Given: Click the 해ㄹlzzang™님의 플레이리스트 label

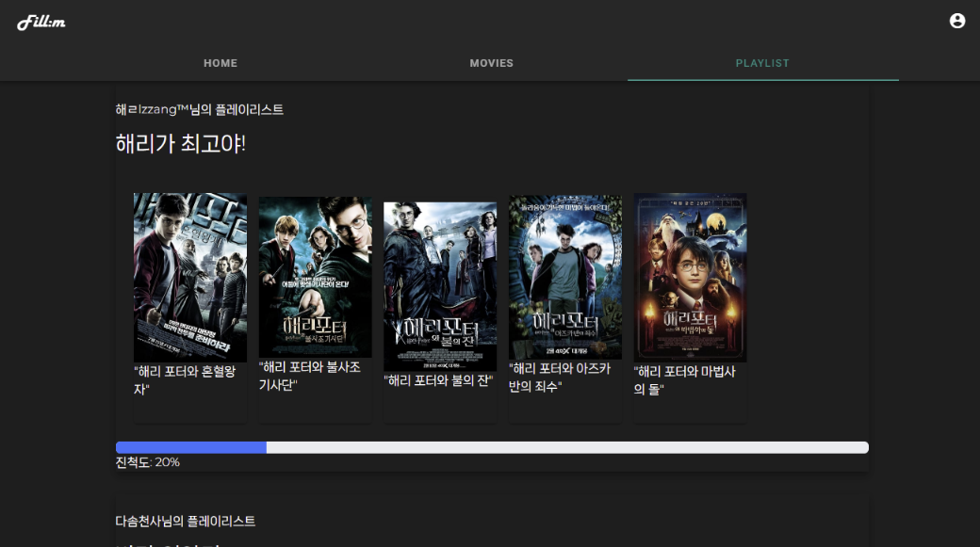Looking at the screenshot, I should click(200, 110).
